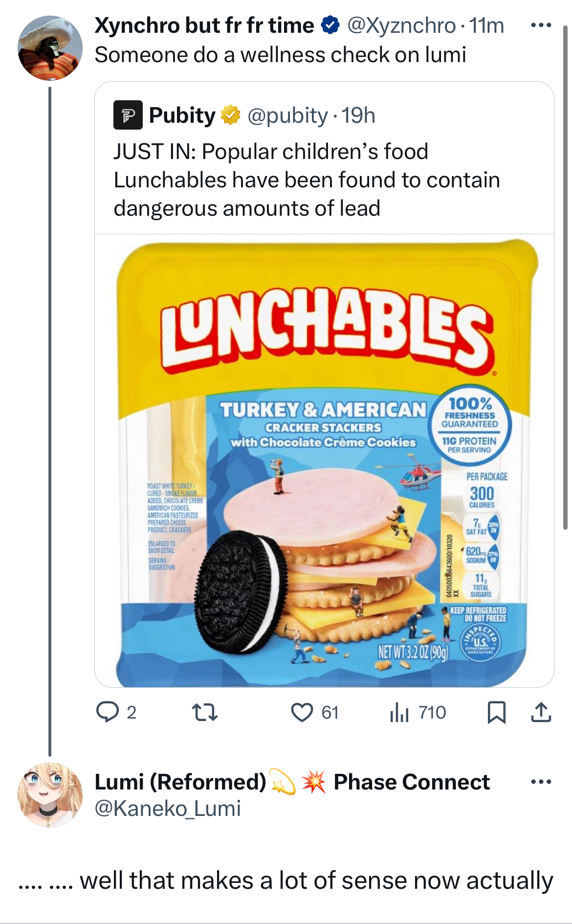The image size is (572, 924).
Task: Open the Lumi (Reformed) display name
Action: pos(180,782)
